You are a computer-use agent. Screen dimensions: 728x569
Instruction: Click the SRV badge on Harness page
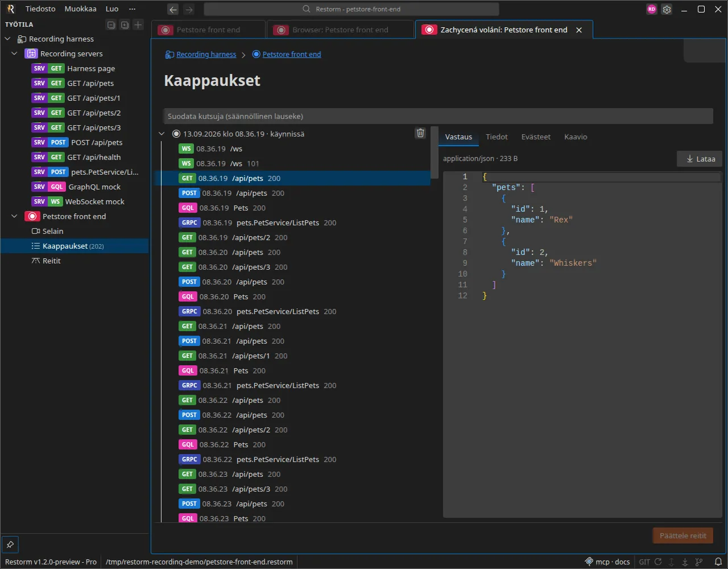tap(39, 68)
